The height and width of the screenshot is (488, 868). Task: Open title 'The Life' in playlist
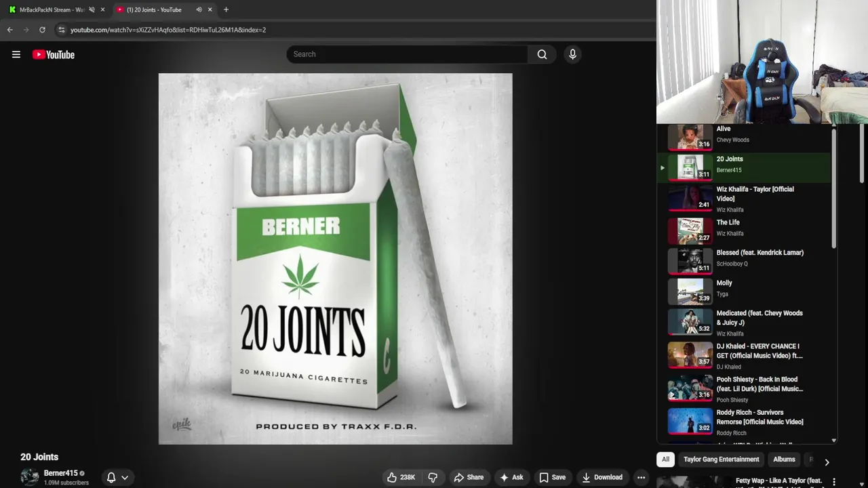tap(728, 222)
